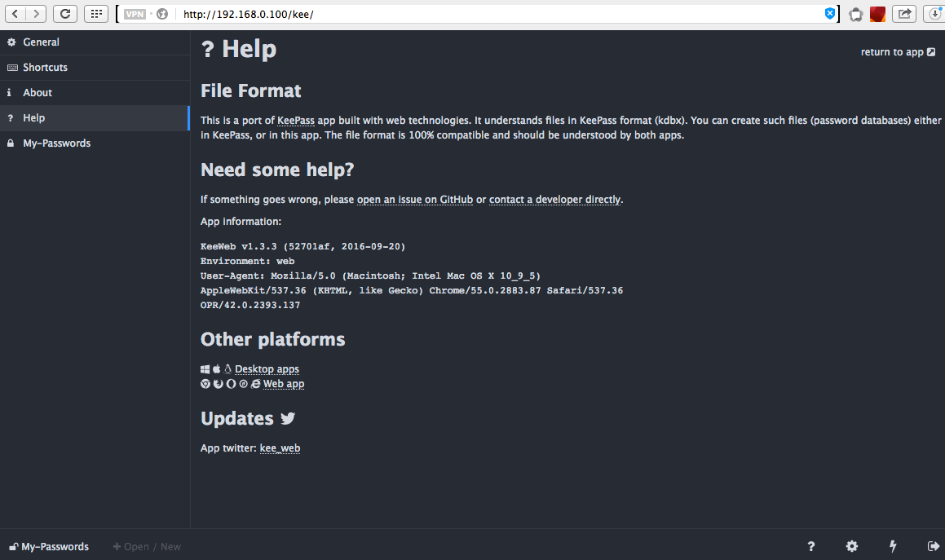Click the share icon in browser toolbar
This screenshot has width=945, height=560.
[904, 14]
